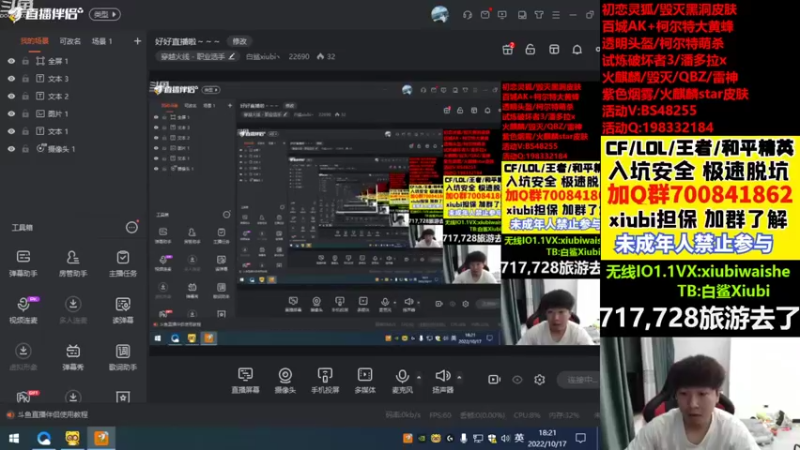Click taskbar volume icon
The height and width of the screenshot is (450, 800).
(505, 438)
